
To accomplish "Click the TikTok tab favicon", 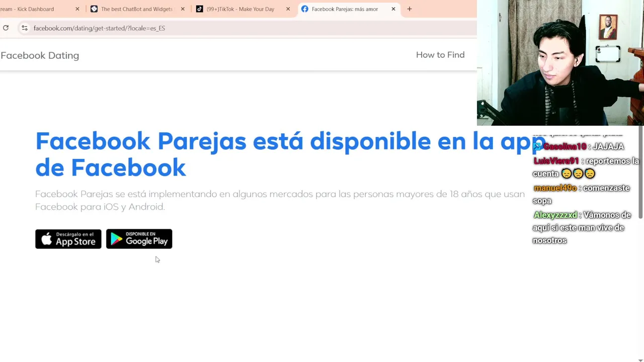I will (199, 9).
